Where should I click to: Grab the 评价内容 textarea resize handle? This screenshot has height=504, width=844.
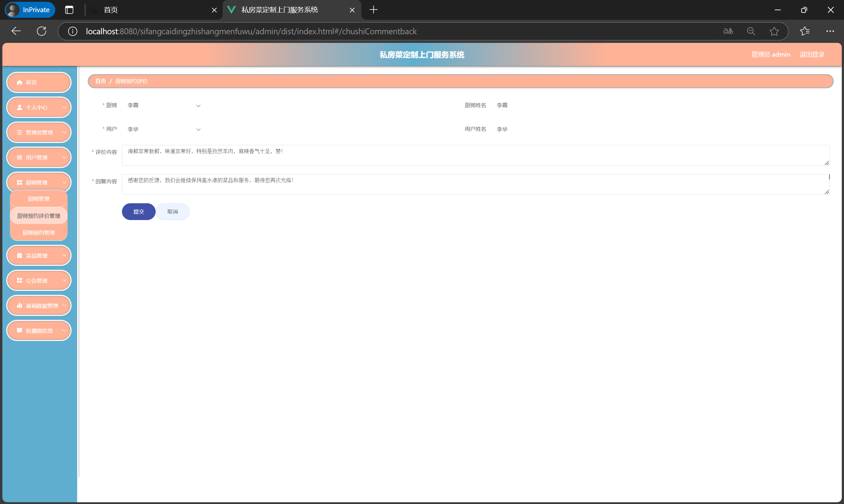(x=827, y=163)
